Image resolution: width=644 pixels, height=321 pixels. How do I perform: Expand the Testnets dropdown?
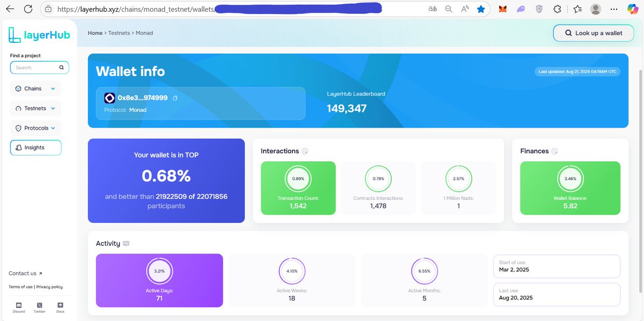point(35,108)
